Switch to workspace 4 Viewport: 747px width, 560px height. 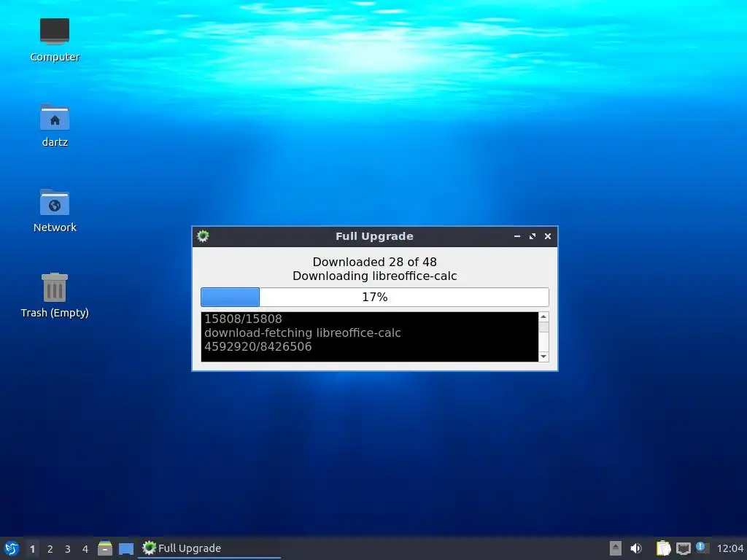click(x=85, y=549)
